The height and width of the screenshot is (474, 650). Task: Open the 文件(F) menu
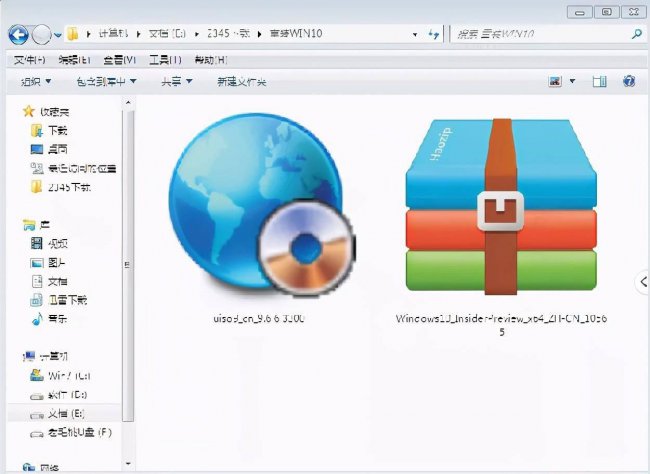(x=29, y=60)
